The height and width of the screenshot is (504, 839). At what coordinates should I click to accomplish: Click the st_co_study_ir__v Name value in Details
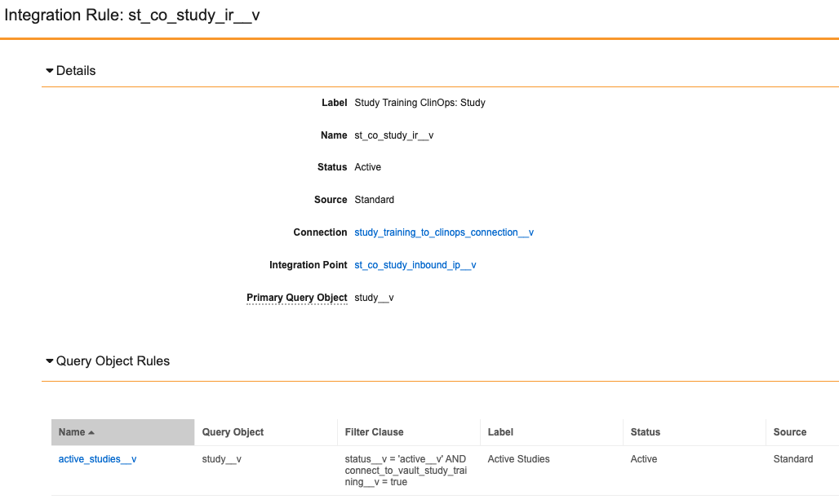coord(393,135)
